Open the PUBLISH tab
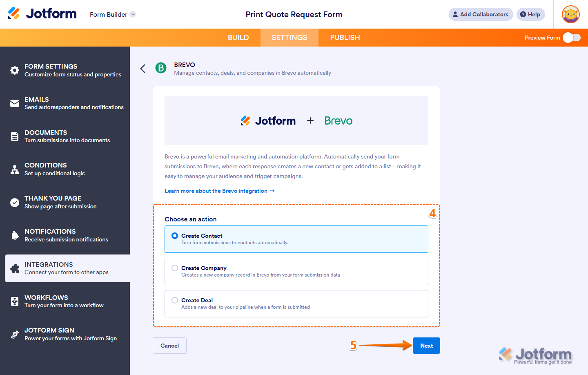This screenshot has height=375, width=588. click(345, 37)
